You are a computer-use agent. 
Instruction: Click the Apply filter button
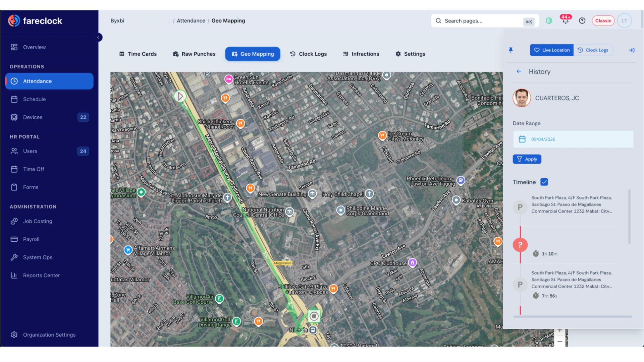527,159
